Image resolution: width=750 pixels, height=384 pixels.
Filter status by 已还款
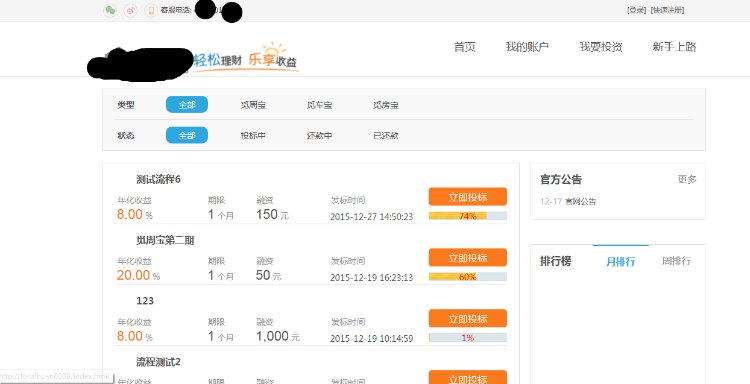386,136
